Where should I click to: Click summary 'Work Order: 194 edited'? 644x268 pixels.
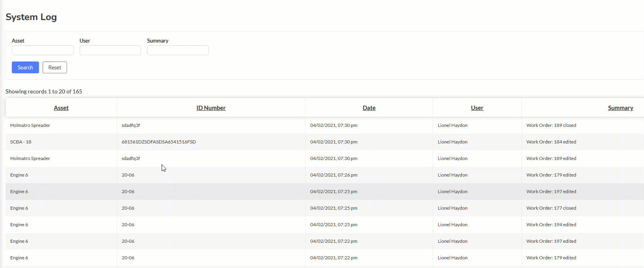click(x=551, y=225)
